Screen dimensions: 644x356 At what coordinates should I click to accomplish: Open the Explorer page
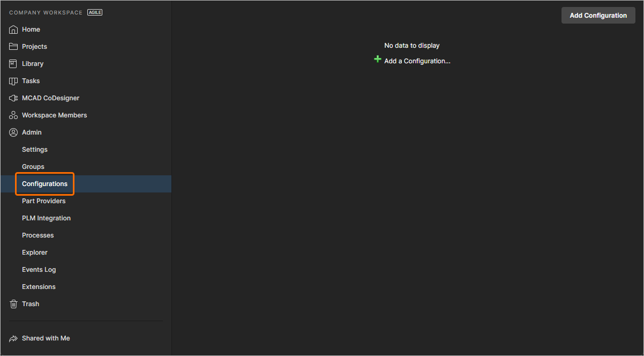point(35,253)
